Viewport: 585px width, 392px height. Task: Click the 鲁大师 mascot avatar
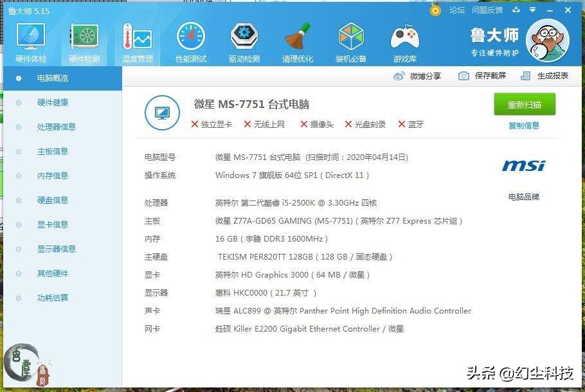coord(548,40)
